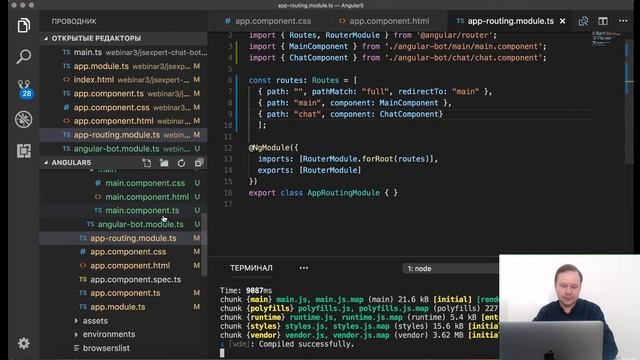Image resolution: width=640 pixels, height=360 pixels.
Task: Split the editor with the split icon
Action: pos(603,21)
